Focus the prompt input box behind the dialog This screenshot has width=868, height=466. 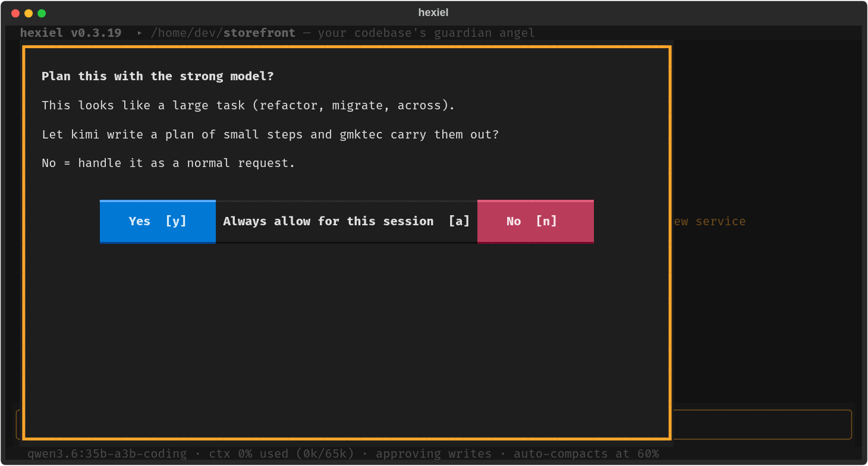(x=762, y=424)
